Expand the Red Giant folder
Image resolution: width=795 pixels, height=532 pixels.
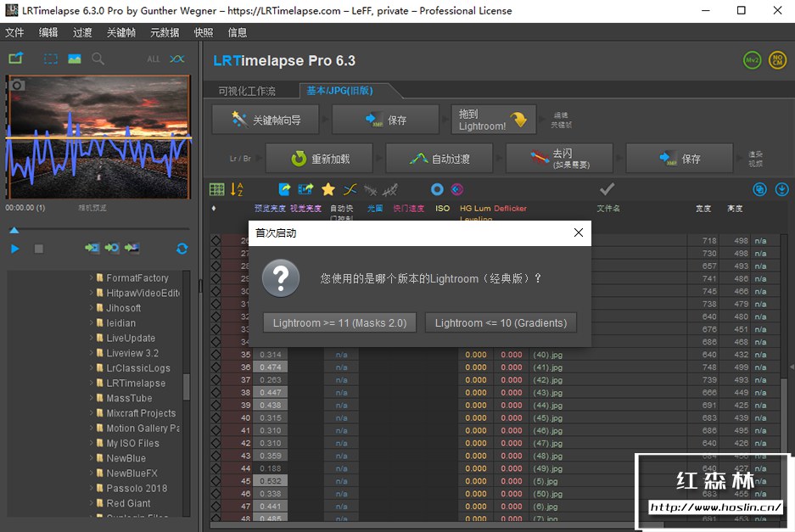click(x=92, y=503)
